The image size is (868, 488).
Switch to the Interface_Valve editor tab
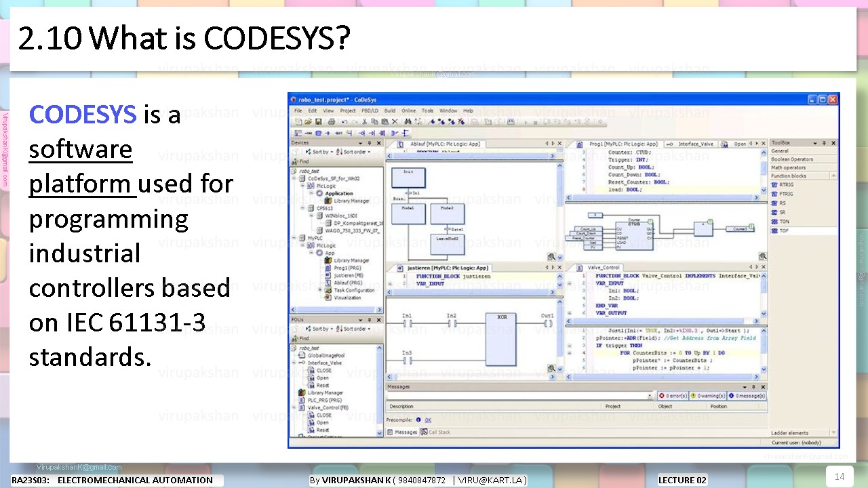[690, 144]
